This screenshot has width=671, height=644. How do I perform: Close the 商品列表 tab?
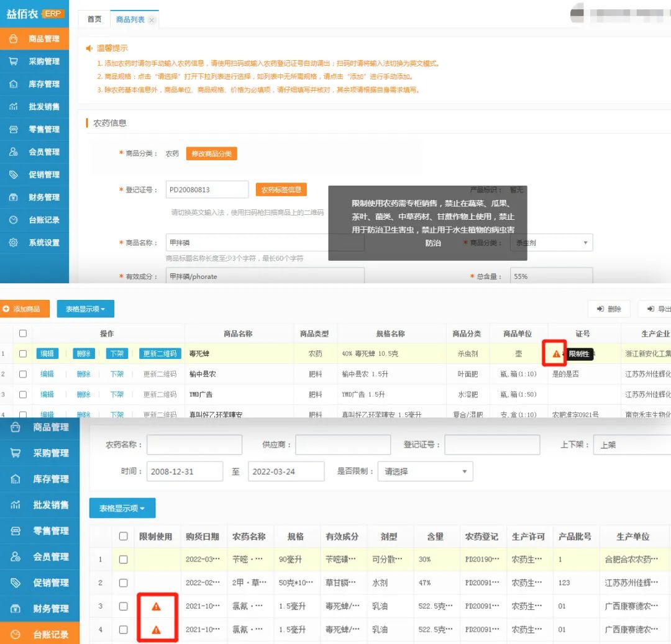152,20
